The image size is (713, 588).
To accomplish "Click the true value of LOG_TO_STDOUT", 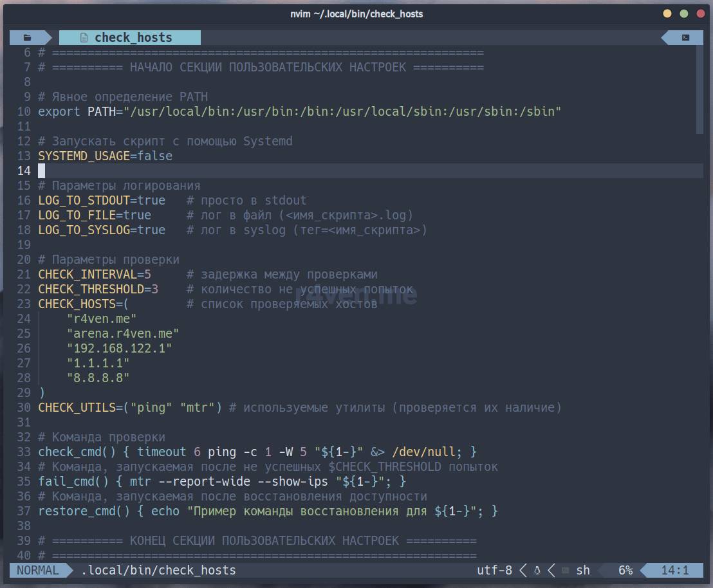I will click(151, 201).
